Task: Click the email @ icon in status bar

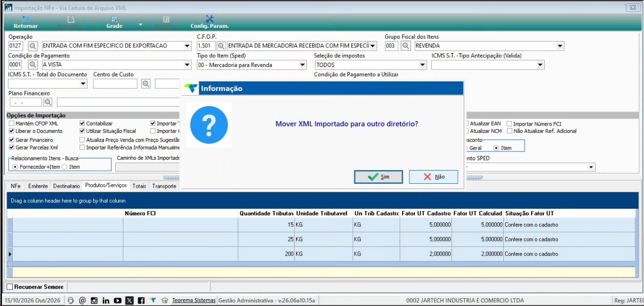Action: tap(83, 300)
